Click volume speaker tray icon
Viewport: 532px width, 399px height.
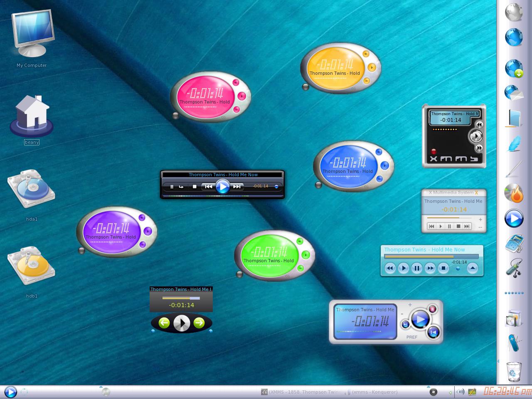(461, 392)
